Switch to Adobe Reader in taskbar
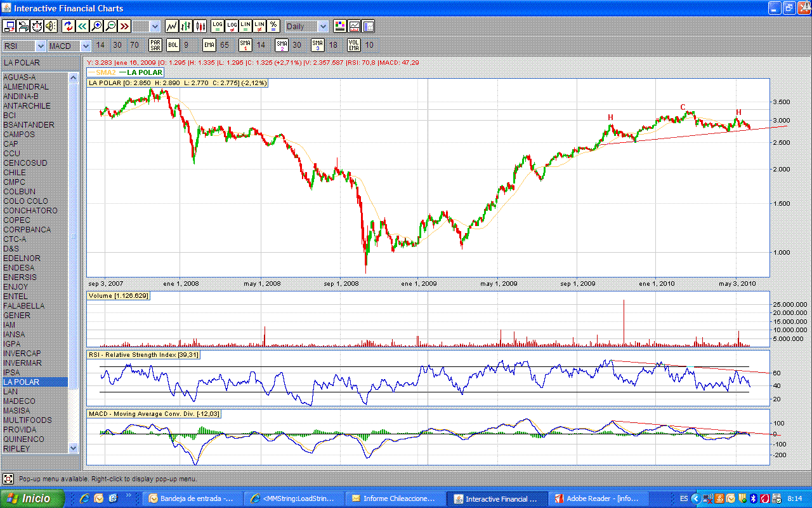This screenshot has width=812, height=508. pos(596,498)
